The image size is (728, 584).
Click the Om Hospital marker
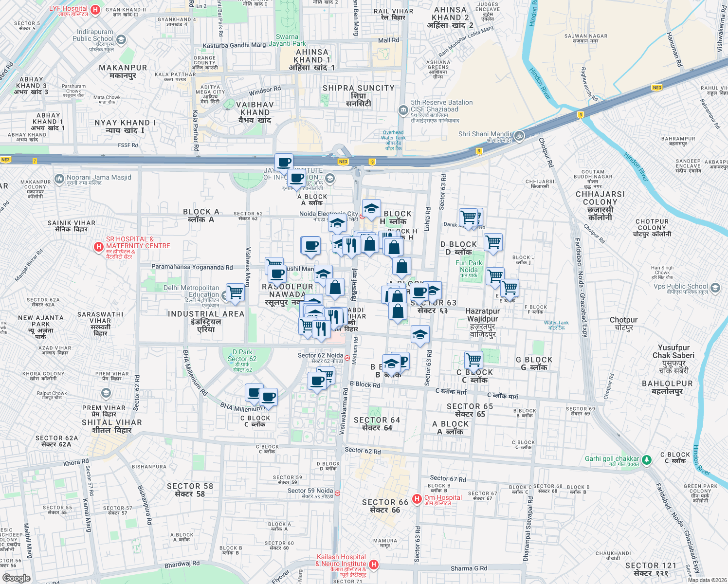tap(417, 497)
